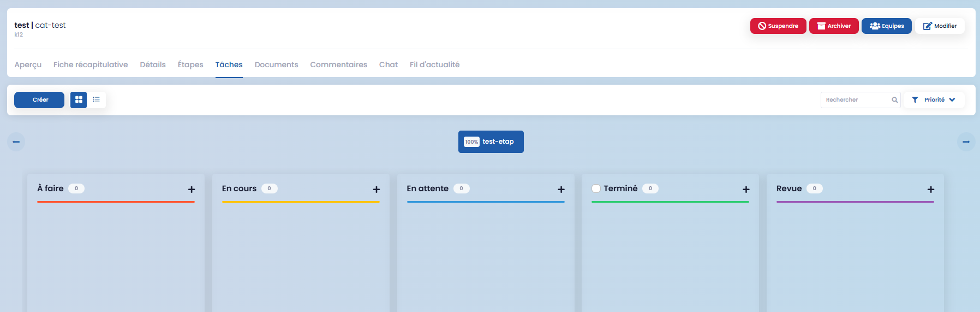Switch to the Étapes tab
980x312 pixels.
tap(190, 64)
